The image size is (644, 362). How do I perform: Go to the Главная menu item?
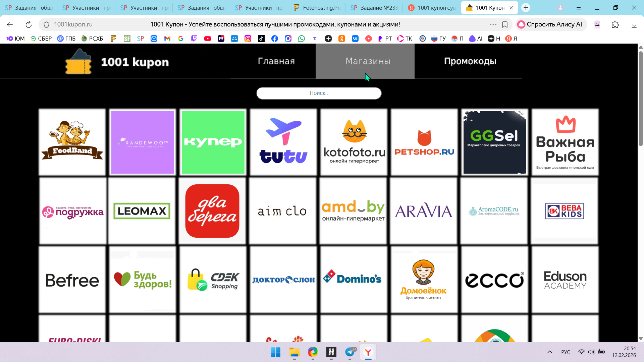pos(276,61)
